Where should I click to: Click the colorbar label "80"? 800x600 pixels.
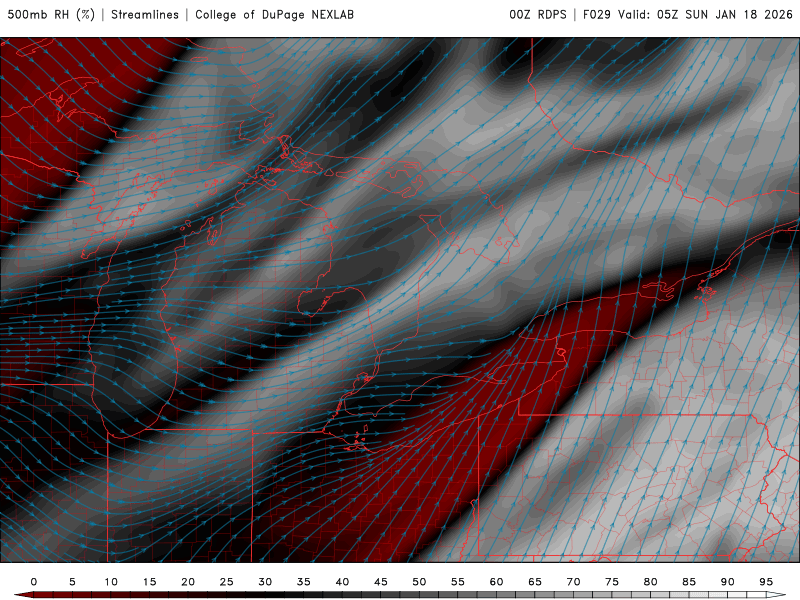point(650,582)
